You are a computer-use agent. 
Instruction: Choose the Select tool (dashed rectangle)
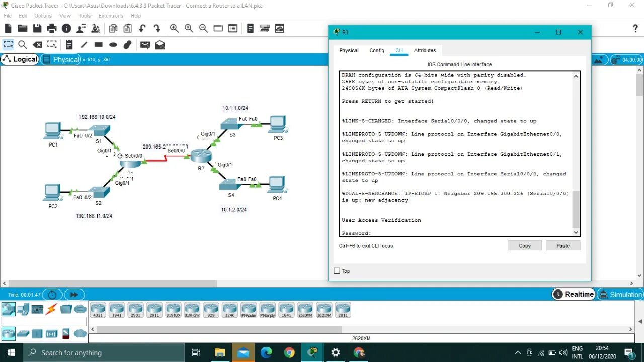[x=8, y=45]
